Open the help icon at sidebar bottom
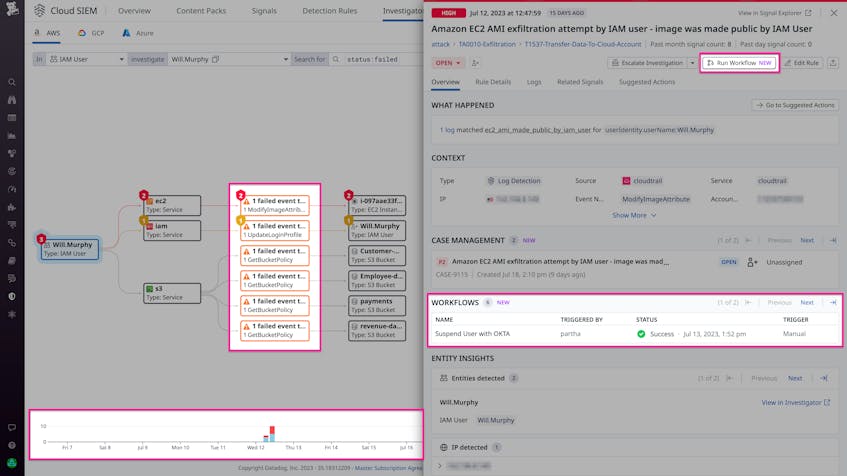The image size is (847, 476). point(12,445)
